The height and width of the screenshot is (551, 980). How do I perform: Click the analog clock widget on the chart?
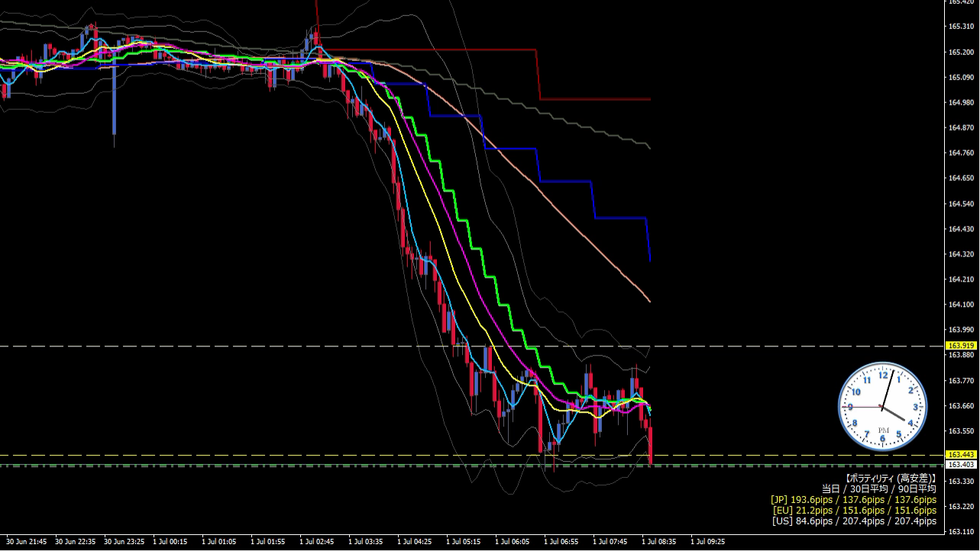(883, 407)
